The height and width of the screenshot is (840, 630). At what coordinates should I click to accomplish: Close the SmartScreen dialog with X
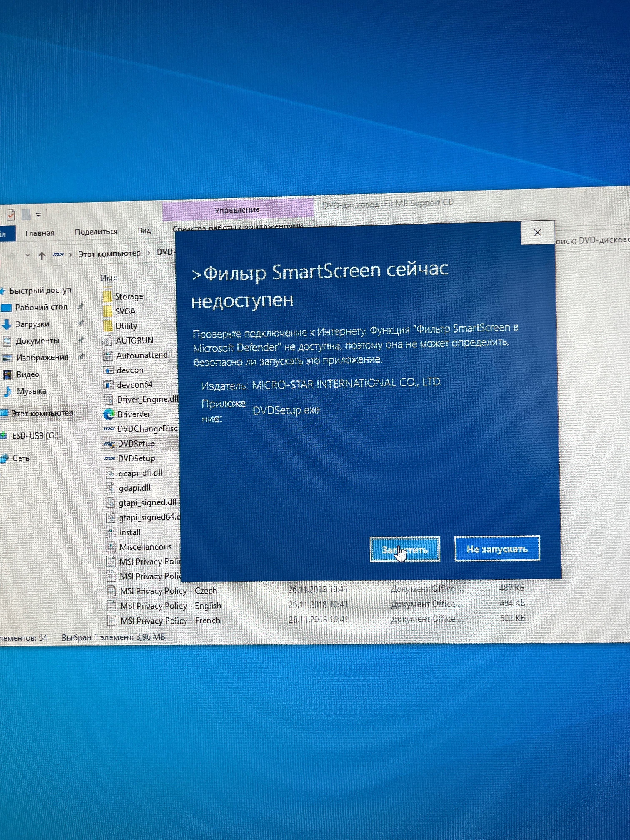tap(537, 233)
